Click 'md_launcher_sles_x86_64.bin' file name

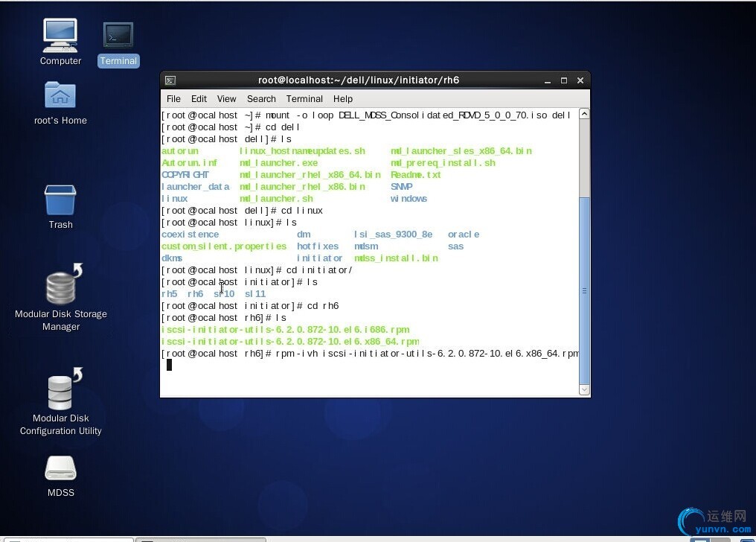461,151
